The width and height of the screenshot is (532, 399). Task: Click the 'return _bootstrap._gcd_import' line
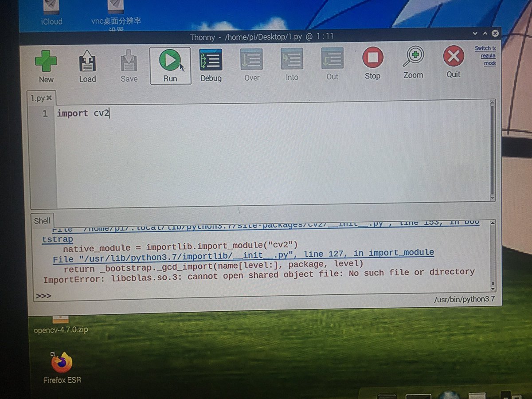214,266
